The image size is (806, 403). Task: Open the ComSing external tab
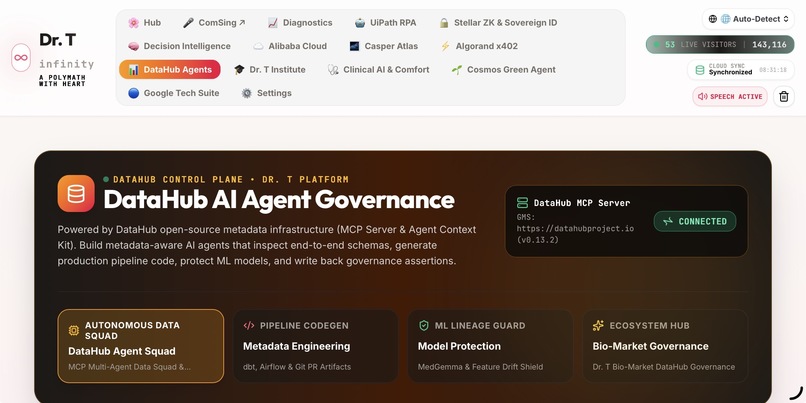pyautogui.click(x=214, y=23)
